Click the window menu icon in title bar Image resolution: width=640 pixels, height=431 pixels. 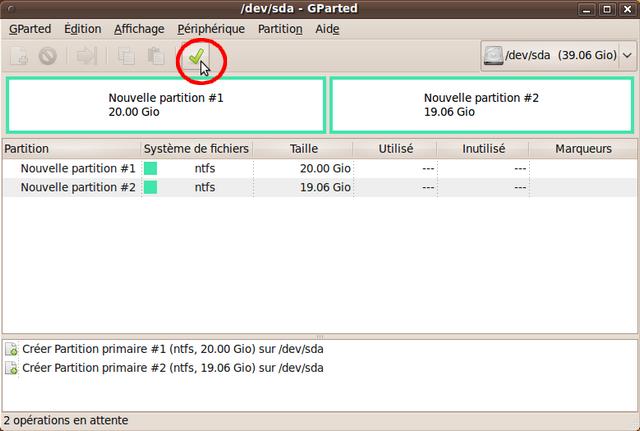11,9
